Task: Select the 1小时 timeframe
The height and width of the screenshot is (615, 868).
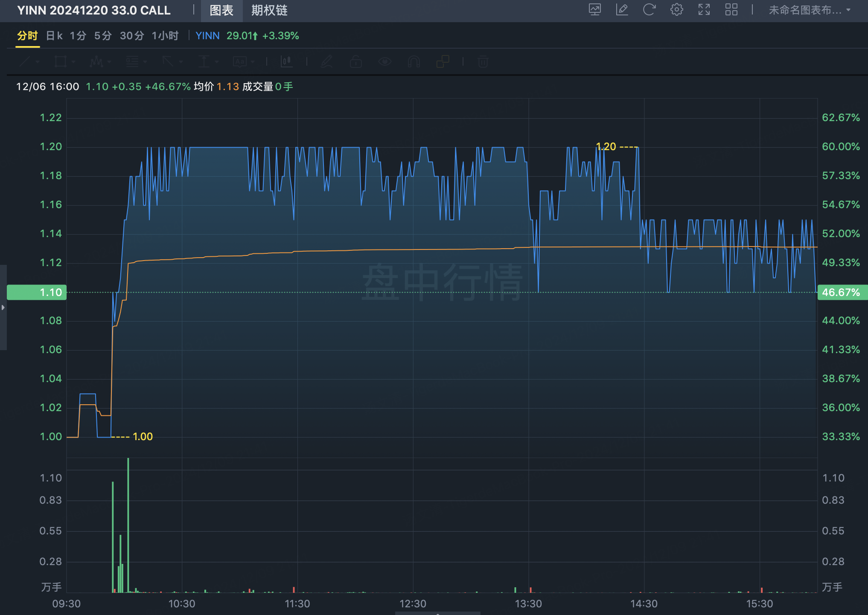Action: [x=165, y=36]
